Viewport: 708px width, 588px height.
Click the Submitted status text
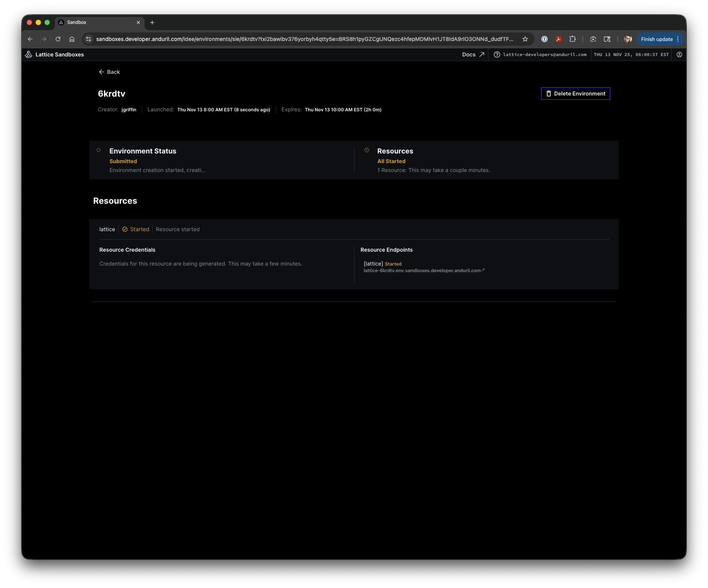(123, 161)
